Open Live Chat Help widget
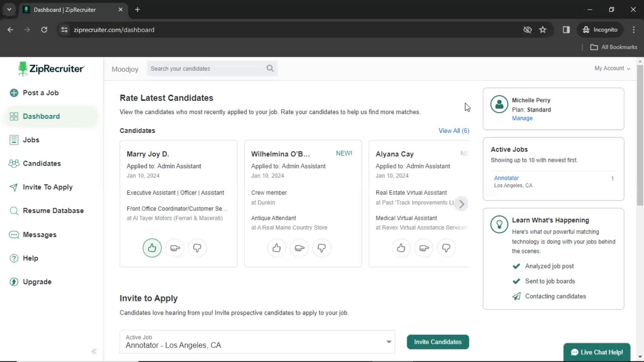Screen dimensions: 644x362 [597, 352]
